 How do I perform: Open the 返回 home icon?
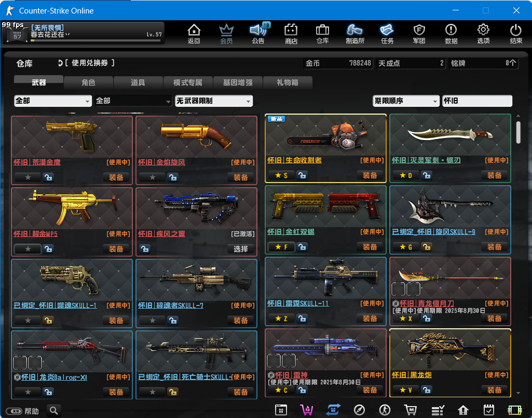point(194,34)
